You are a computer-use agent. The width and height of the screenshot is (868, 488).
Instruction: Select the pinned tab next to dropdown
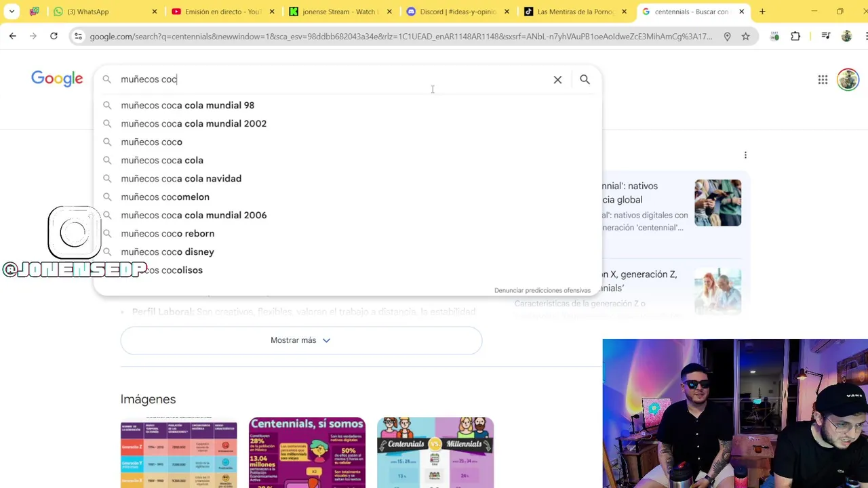click(x=35, y=12)
